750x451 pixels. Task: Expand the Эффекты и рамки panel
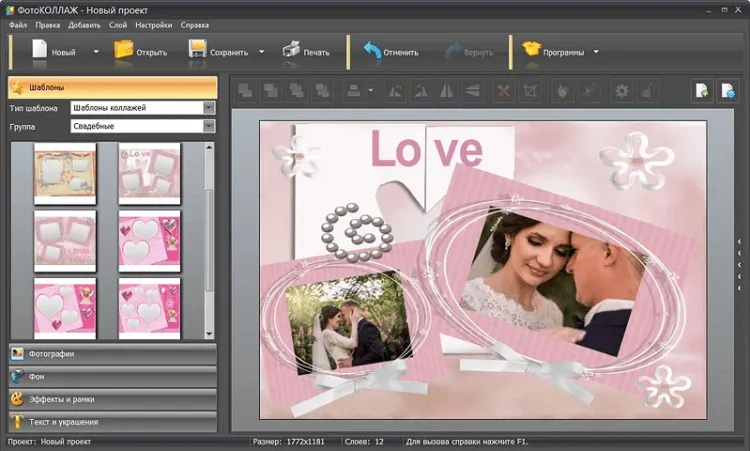tap(112, 399)
